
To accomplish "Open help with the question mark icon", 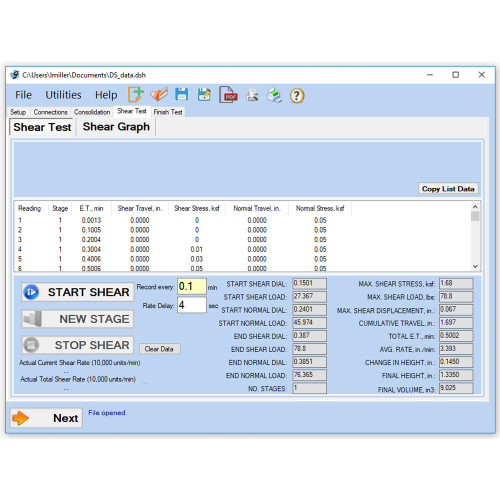I will pyautogui.click(x=297, y=96).
